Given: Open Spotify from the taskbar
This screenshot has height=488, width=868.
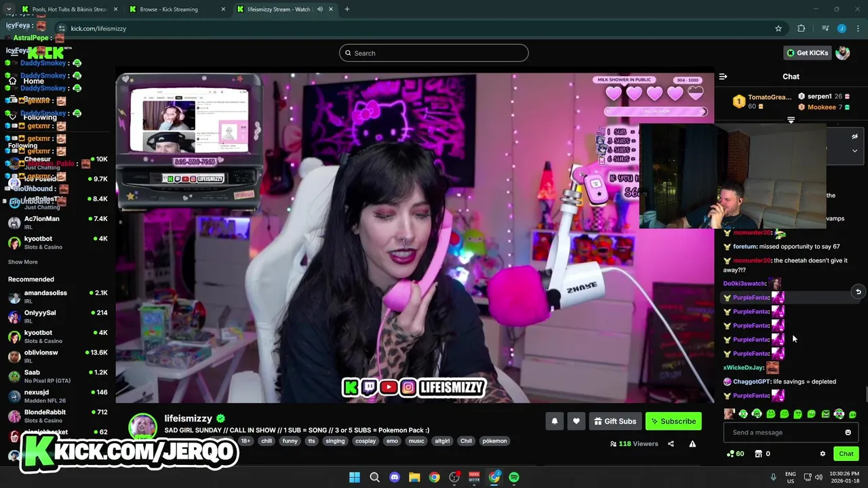Looking at the screenshot, I should click(514, 477).
